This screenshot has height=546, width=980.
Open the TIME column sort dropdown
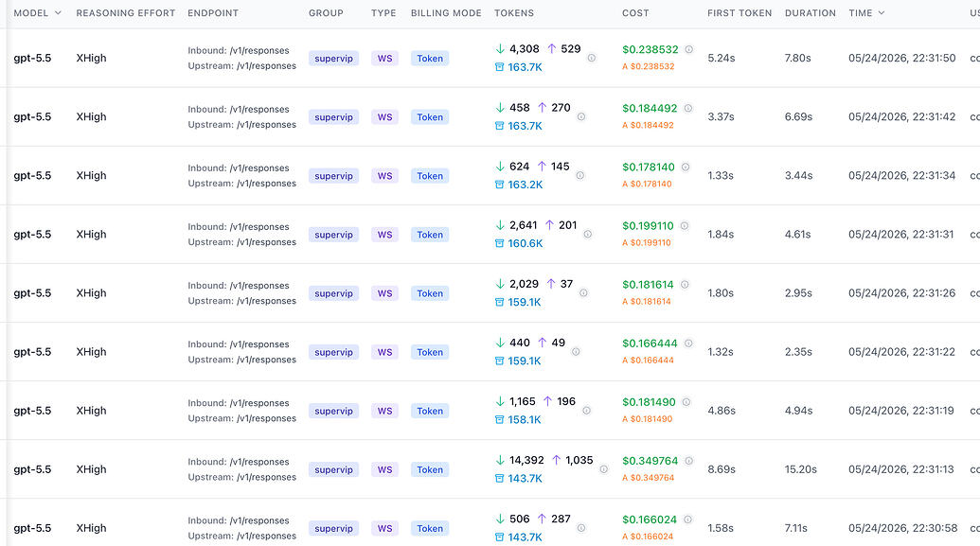[x=882, y=12]
